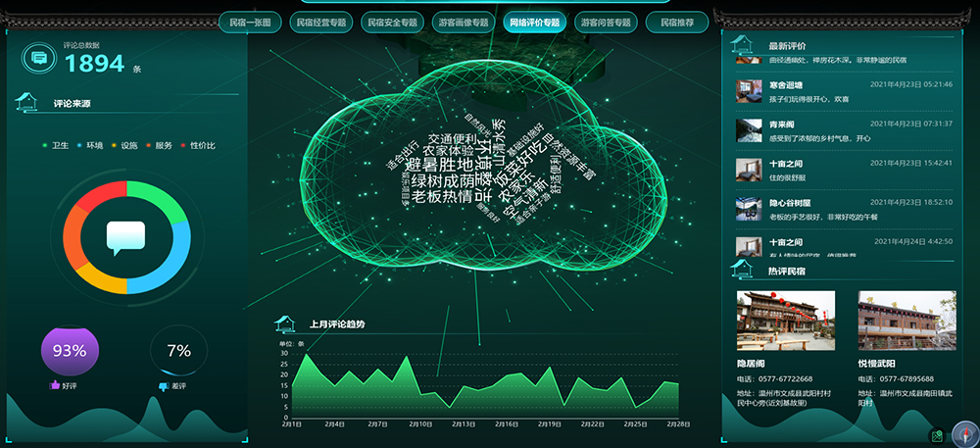
Task: Click the blue thumbs-down 差评 icon
Action: click(164, 386)
